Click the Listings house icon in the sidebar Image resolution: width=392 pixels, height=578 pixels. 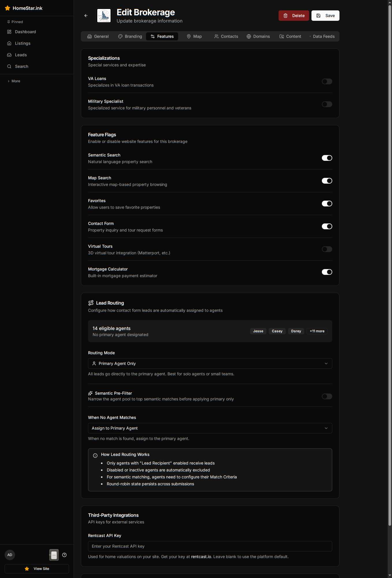pos(9,43)
